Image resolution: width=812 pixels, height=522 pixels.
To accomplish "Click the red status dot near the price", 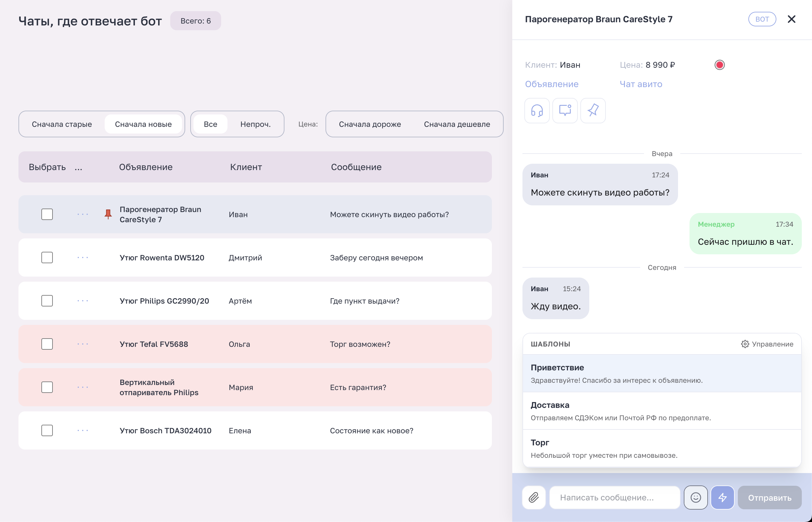I will coord(720,65).
